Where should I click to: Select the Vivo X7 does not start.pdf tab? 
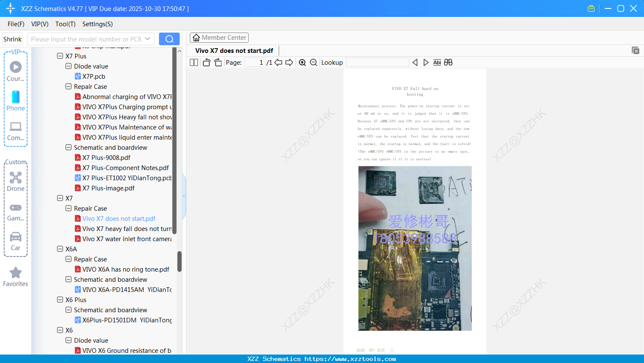[x=234, y=51]
